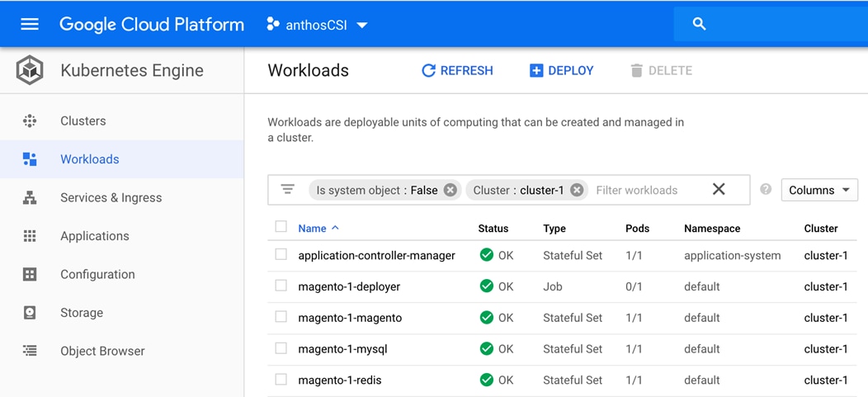The image size is (868, 397).
Task: Toggle the select-all workloads checkbox
Action: click(281, 226)
